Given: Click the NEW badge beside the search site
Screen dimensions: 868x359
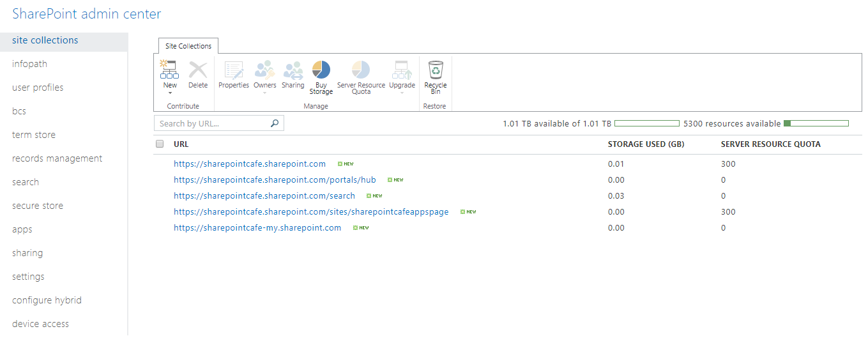Looking at the screenshot, I should [x=374, y=196].
